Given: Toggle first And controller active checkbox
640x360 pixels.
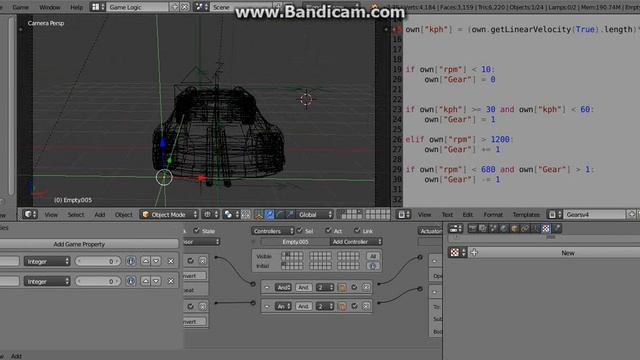Looking at the screenshot, I should [x=354, y=287].
